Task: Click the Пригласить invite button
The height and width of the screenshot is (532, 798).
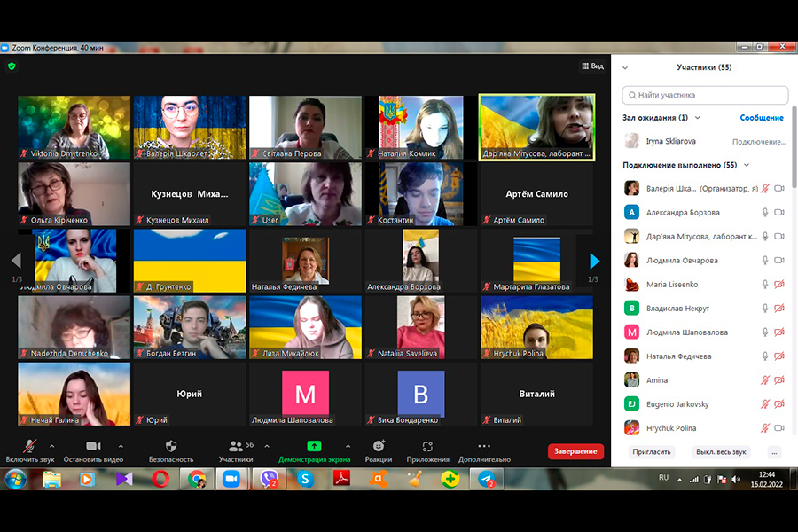Action: pyautogui.click(x=652, y=452)
